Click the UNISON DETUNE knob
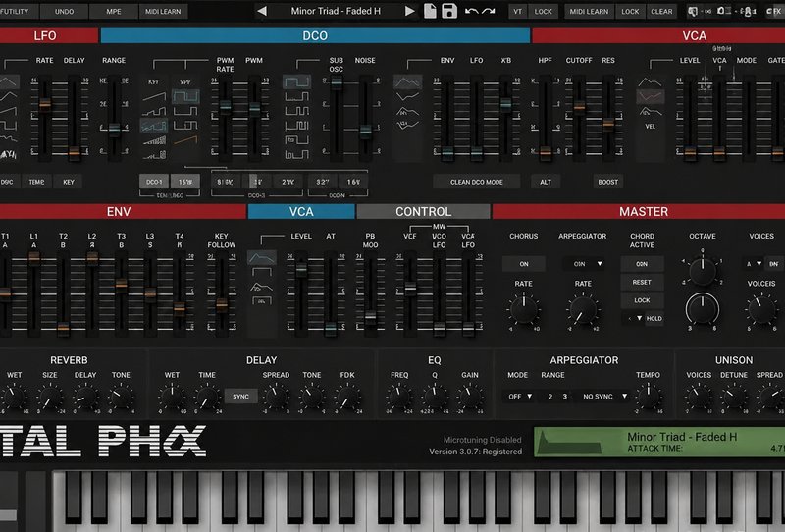Screen dimensions: 785x532 [x=734, y=398]
